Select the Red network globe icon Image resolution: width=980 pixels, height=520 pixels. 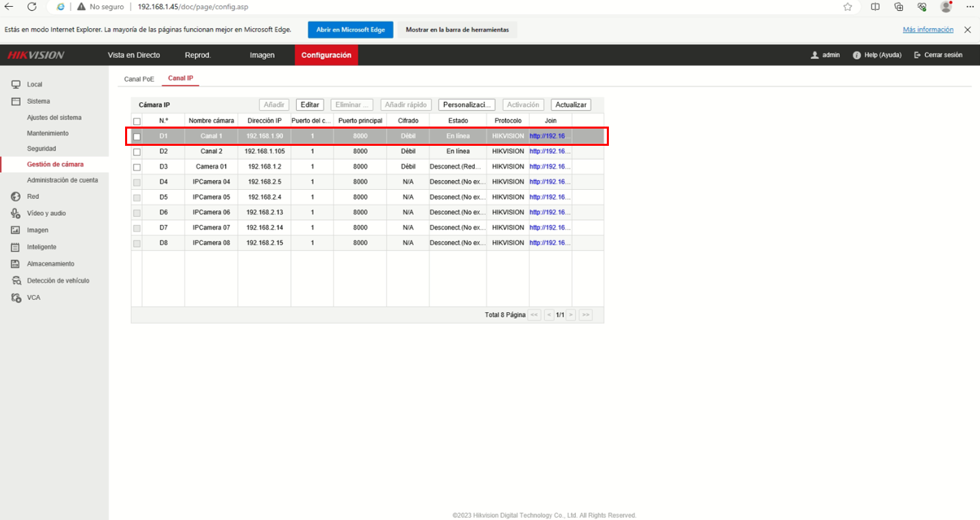pyautogui.click(x=15, y=197)
